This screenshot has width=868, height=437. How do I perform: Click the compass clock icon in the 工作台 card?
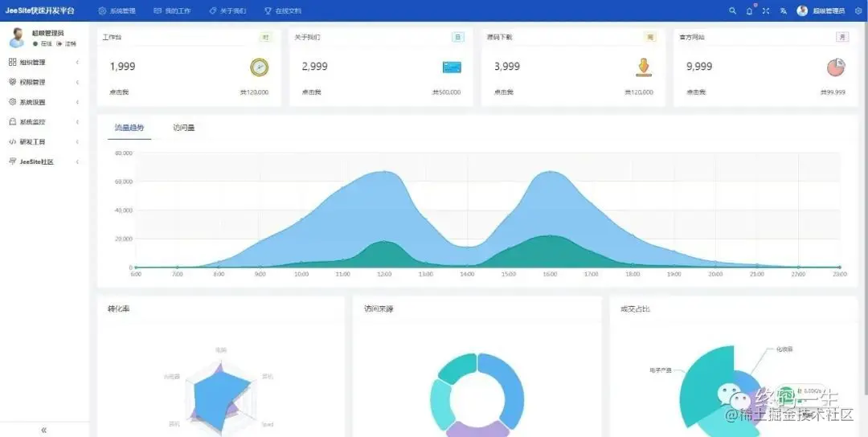[259, 67]
